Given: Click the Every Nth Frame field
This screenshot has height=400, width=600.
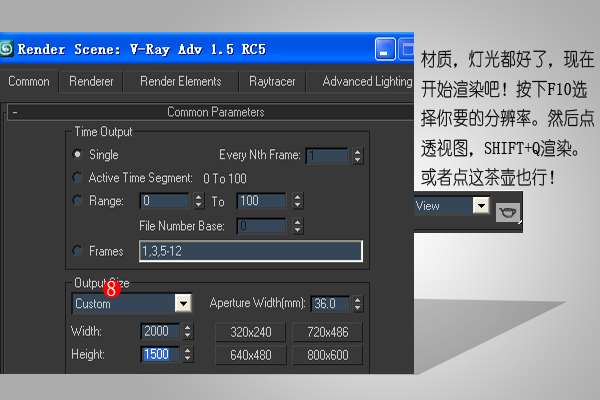Looking at the screenshot, I should [327, 155].
